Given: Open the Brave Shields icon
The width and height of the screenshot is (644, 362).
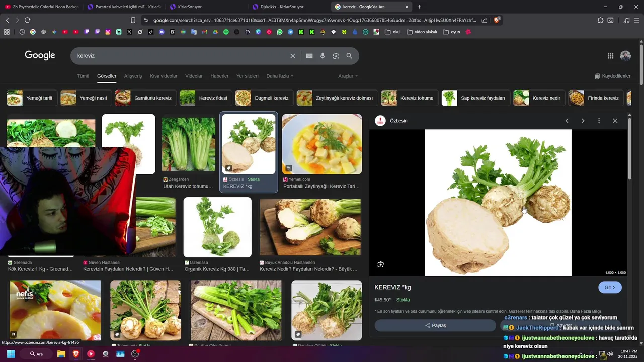Looking at the screenshot, I should coord(497,20).
